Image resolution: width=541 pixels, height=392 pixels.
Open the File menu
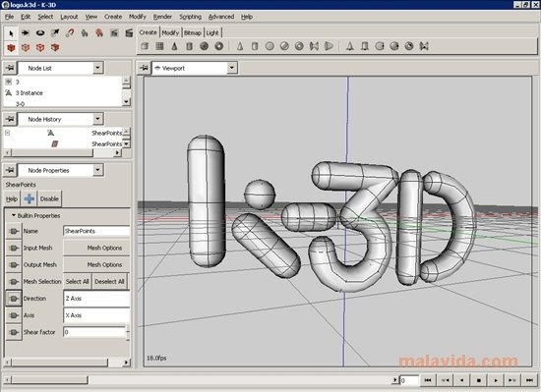[9, 17]
